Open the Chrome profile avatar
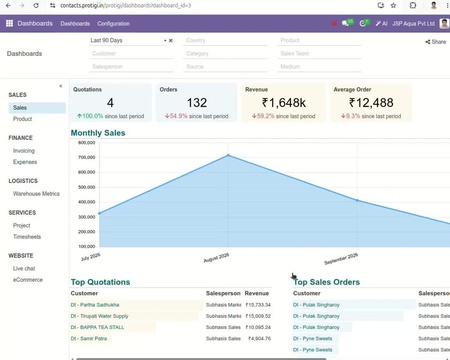This screenshot has height=360, width=450. pyautogui.click(x=433, y=5)
